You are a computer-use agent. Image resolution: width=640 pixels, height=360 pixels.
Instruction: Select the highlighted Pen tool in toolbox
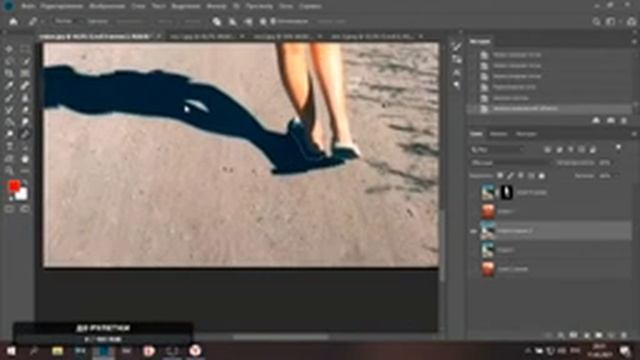[25, 134]
